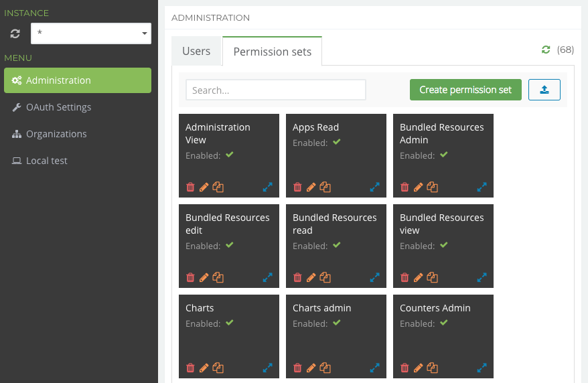Viewport: 588px width, 383px height.
Task: Switch to the Users tab
Action: (x=196, y=51)
